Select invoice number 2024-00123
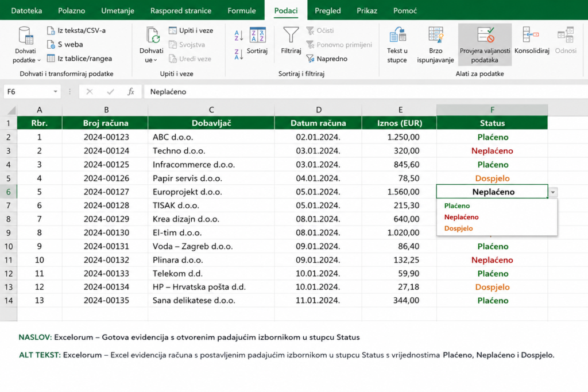 pyautogui.click(x=106, y=137)
